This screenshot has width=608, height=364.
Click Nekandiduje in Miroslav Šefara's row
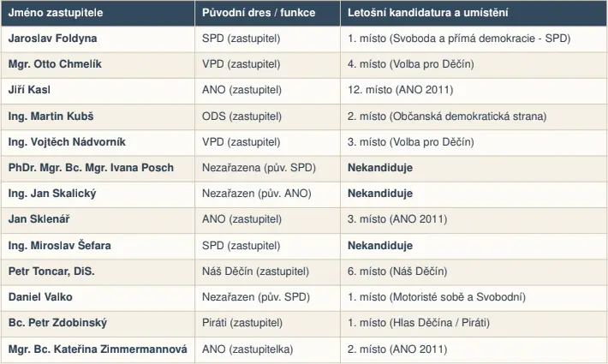(x=380, y=246)
